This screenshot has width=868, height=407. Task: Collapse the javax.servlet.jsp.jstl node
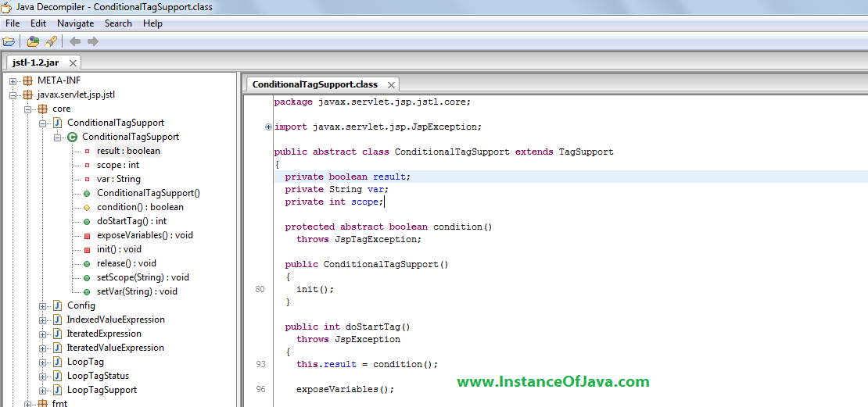click(x=13, y=95)
